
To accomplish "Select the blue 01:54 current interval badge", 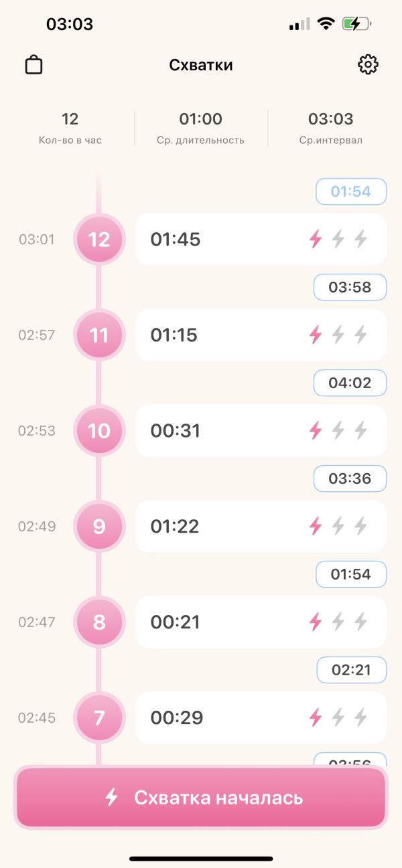I will [x=351, y=191].
